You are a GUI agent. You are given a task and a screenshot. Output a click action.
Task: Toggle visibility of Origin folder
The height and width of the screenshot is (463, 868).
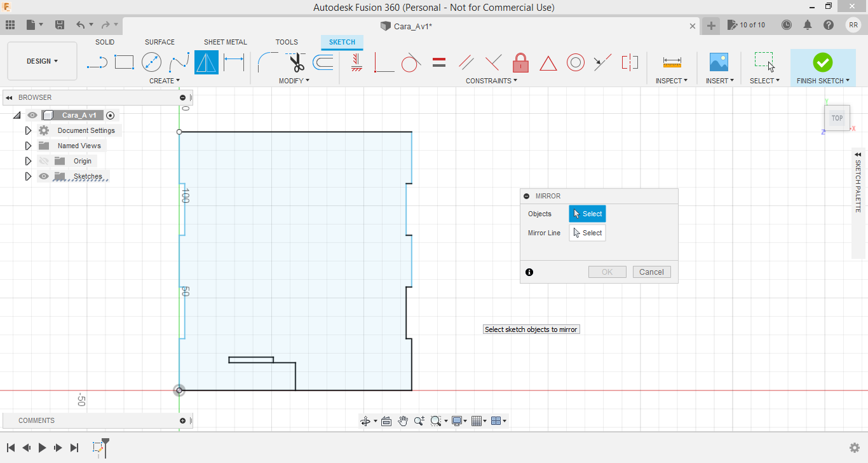point(44,161)
